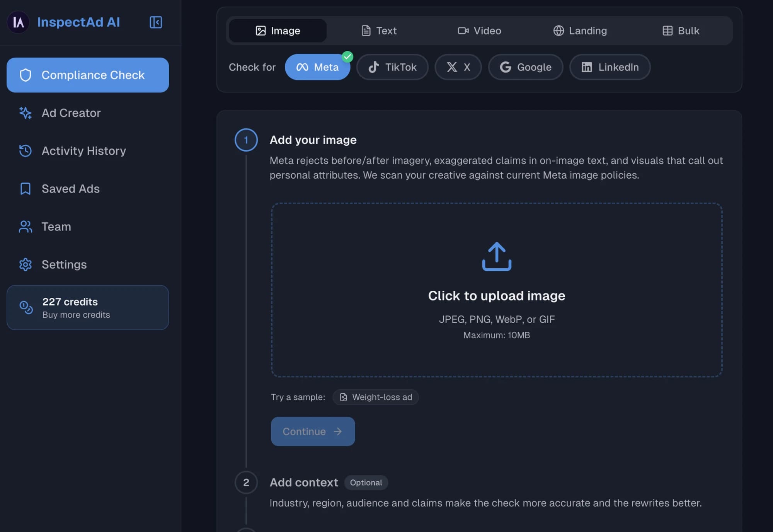The height and width of the screenshot is (532, 773).
Task: Collapse the sidebar using panel icon
Action: [x=156, y=22]
